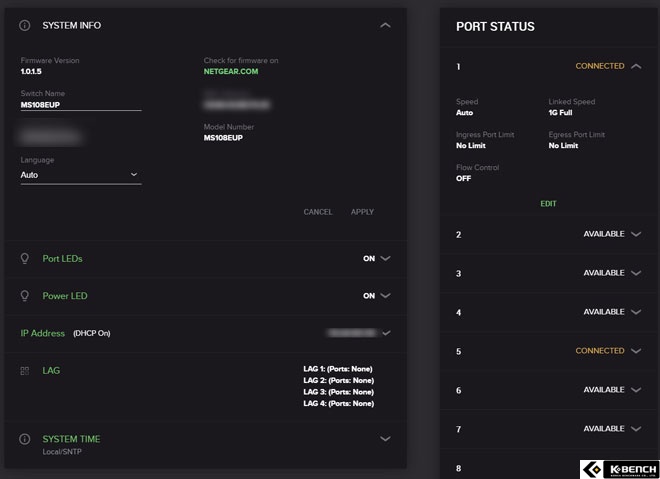Click port 2 AVAILABLE status

coord(604,234)
